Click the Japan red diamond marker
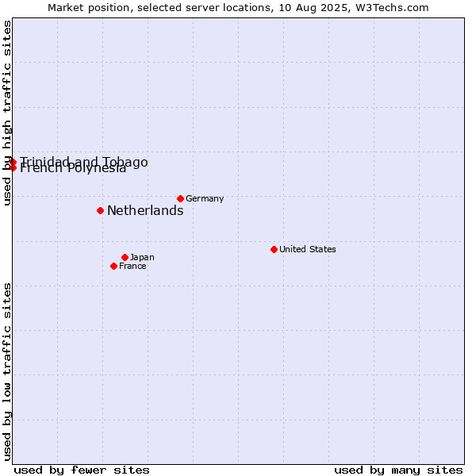The image size is (476, 476). 125,257
